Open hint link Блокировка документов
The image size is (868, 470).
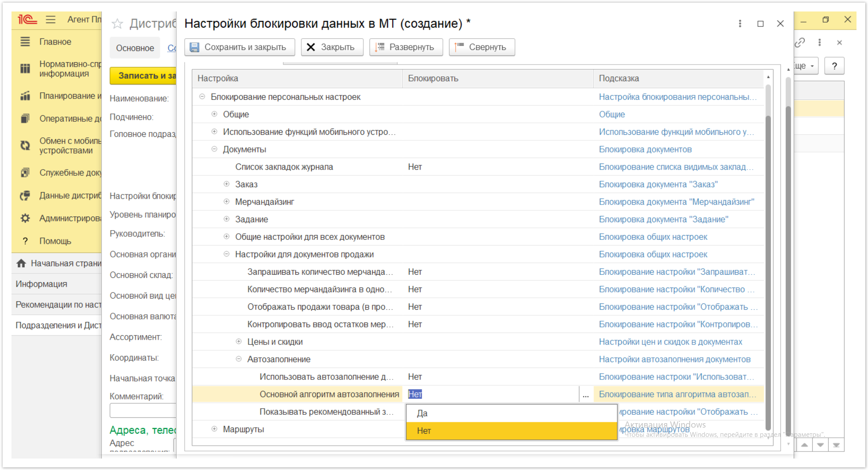coord(645,149)
